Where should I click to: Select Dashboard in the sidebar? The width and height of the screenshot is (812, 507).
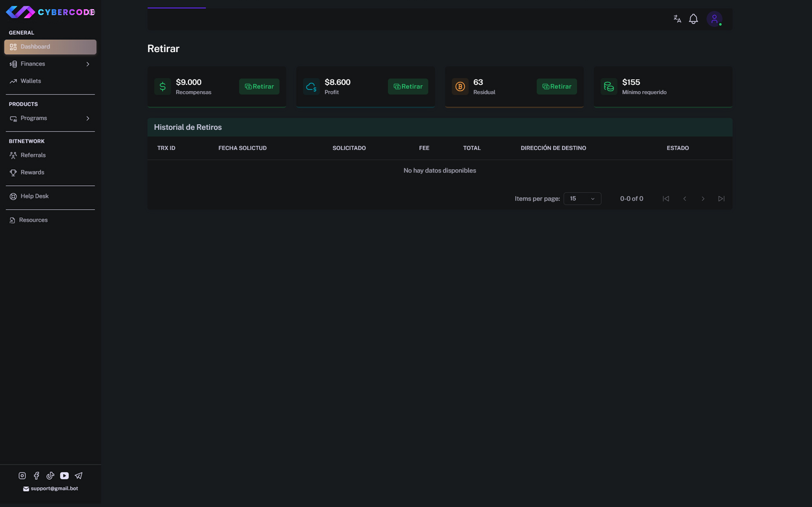(x=50, y=47)
